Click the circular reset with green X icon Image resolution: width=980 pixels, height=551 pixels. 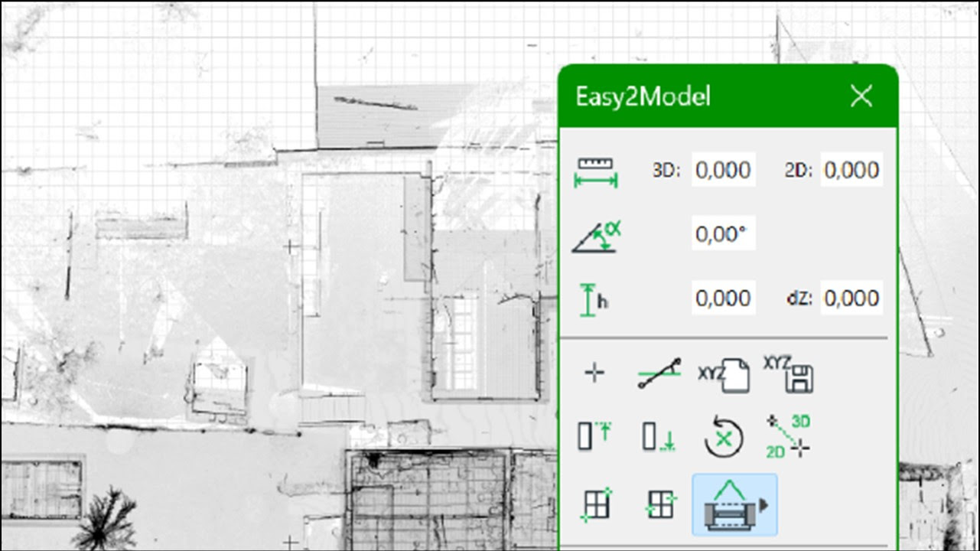coord(724,437)
